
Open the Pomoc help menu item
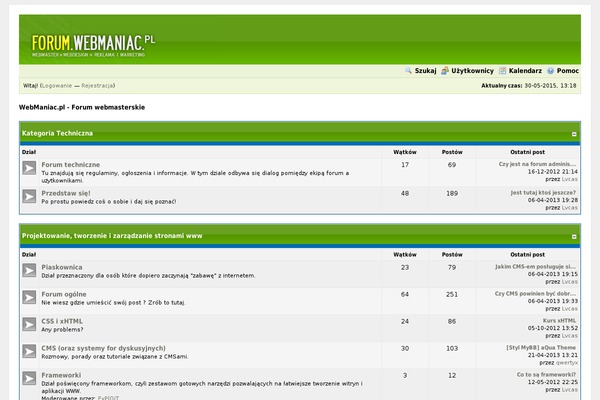pos(568,70)
